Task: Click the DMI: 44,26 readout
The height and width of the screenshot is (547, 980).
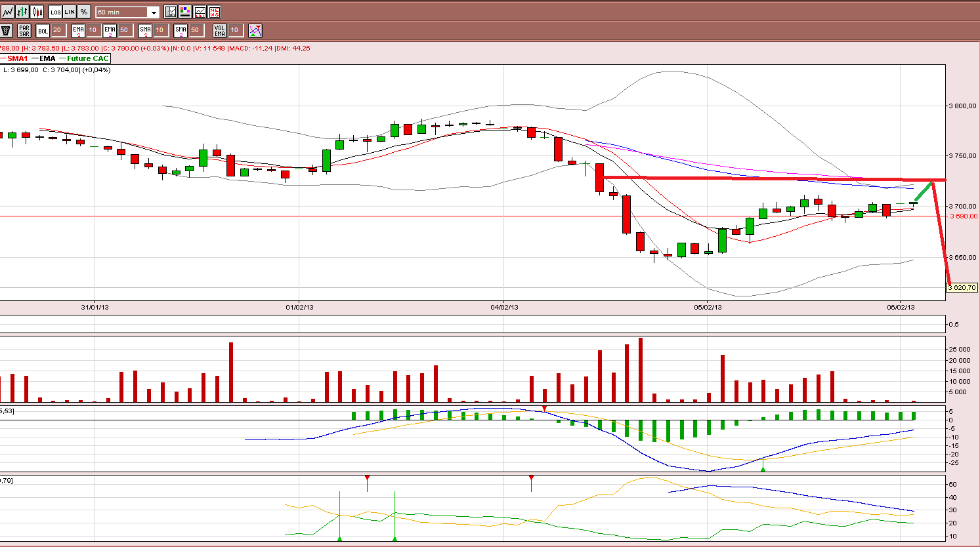Action: (293, 48)
